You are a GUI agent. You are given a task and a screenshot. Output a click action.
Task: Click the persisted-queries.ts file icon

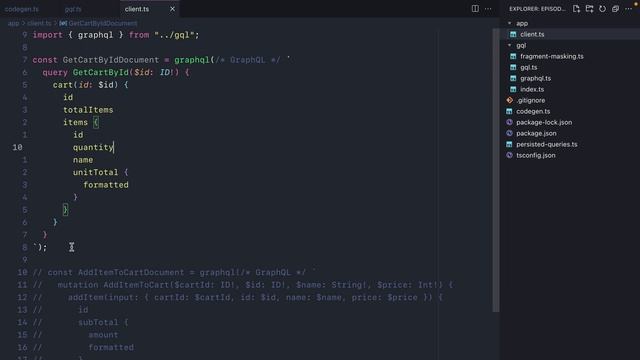pyautogui.click(x=509, y=144)
